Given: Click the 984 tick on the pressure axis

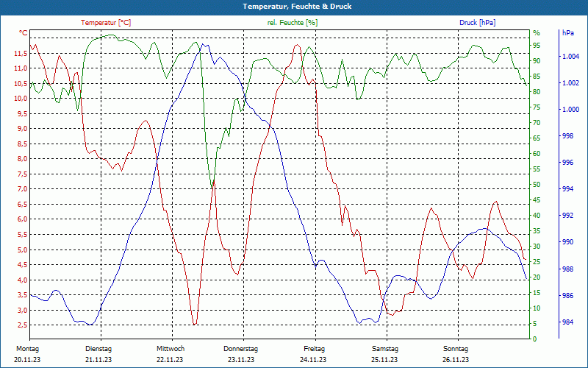Looking at the screenshot, I should [x=568, y=322].
